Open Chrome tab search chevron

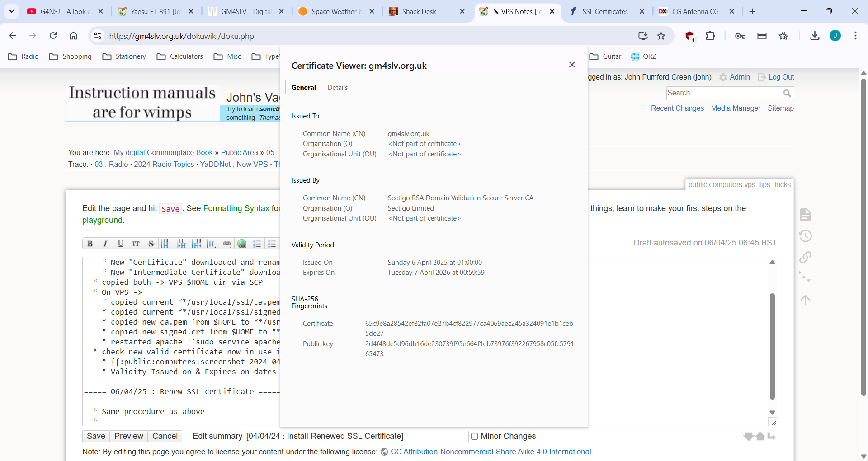pyautogui.click(x=12, y=11)
